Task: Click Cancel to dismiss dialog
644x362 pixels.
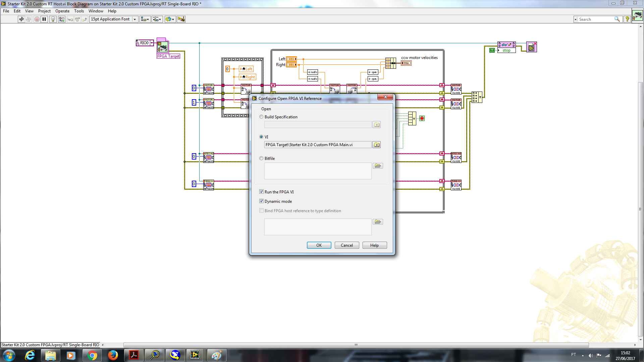Action: 347,245
